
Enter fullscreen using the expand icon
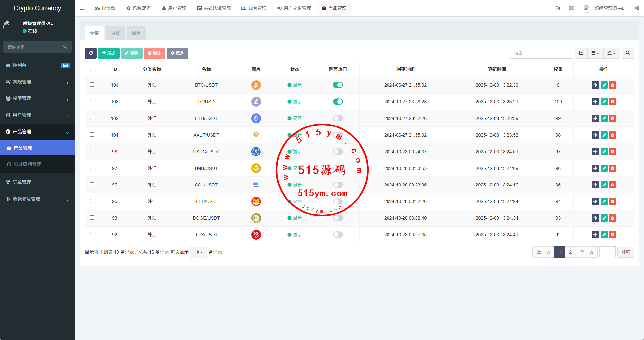click(x=571, y=8)
